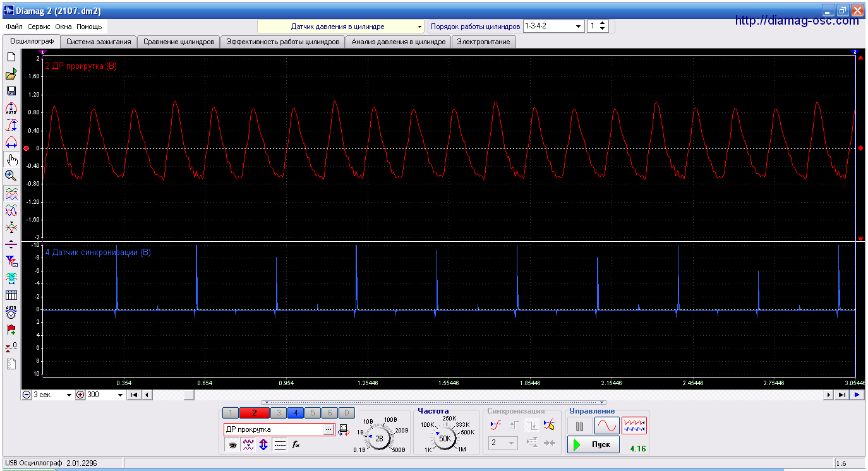Image resolution: width=868 pixels, height=471 pixels.
Task: Open the Сервис menu
Action: (x=39, y=27)
